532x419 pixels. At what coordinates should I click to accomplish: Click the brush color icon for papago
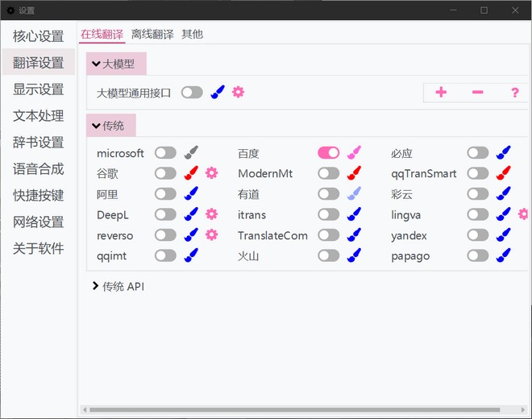pyautogui.click(x=503, y=255)
